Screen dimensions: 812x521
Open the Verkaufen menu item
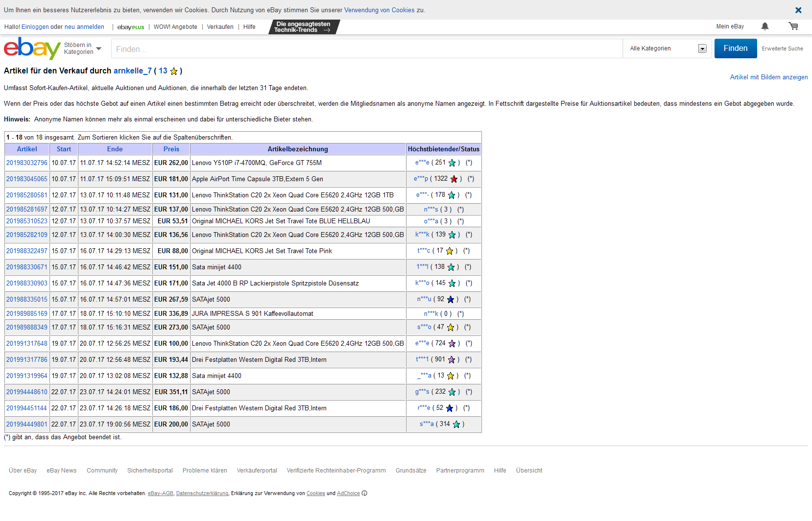[220, 27]
